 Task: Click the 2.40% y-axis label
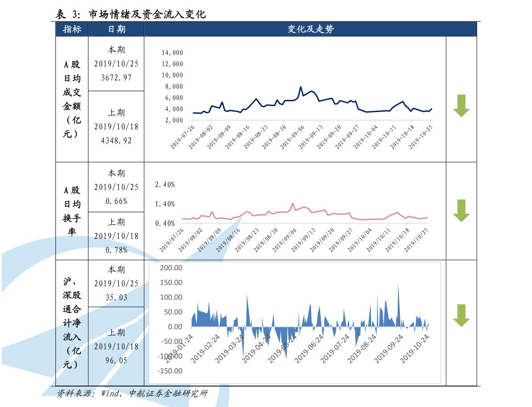point(165,184)
